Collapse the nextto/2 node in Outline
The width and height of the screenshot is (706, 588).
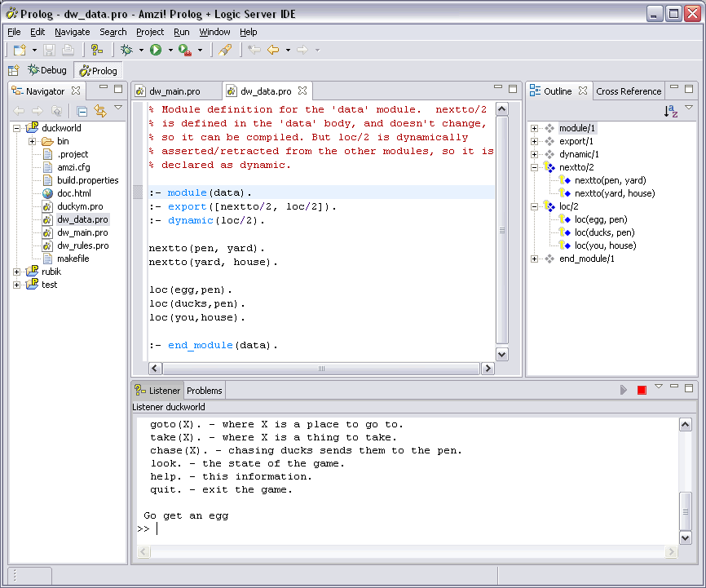tap(535, 167)
